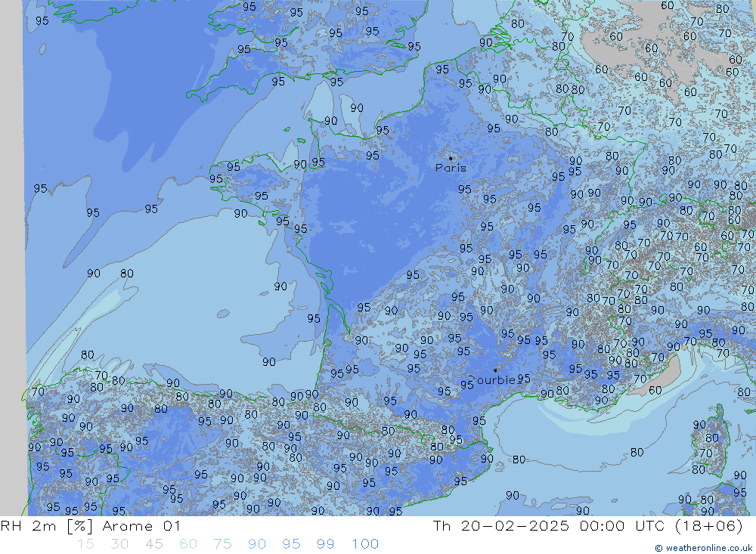Select the 15 value in the legend
This screenshot has width=756, height=554.
click(x=85, y=544)
